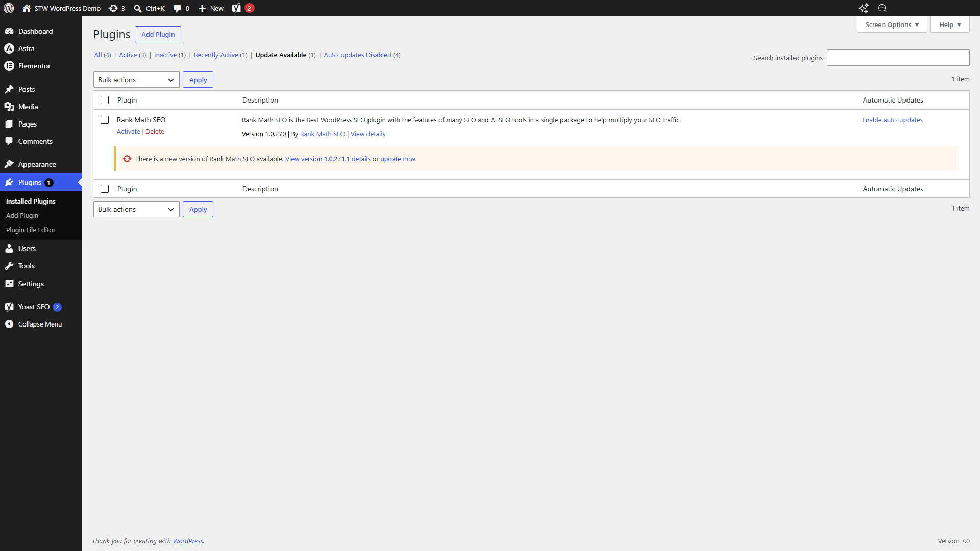
Task: Open the bottom Bulk actions dropdown
Action: [136, 209]
